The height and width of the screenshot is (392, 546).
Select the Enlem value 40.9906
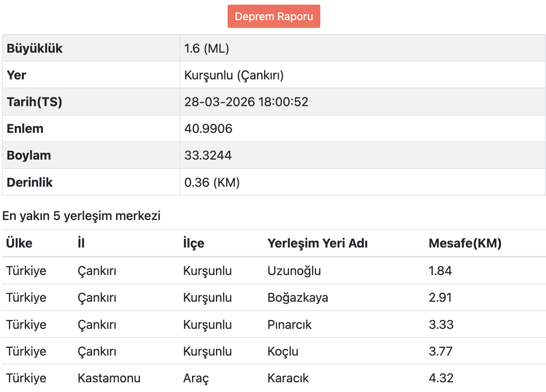pos(208,129)
